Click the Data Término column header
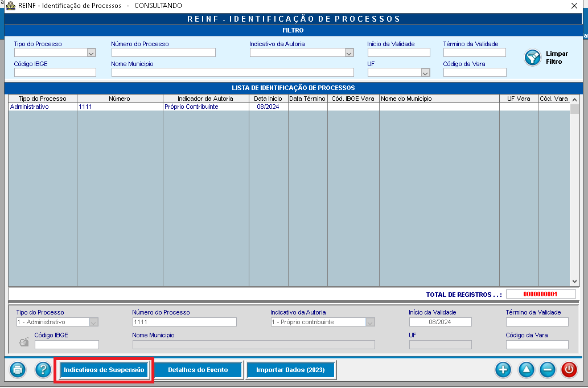Screen dimensions: 588x388 (x=308, y=99)
